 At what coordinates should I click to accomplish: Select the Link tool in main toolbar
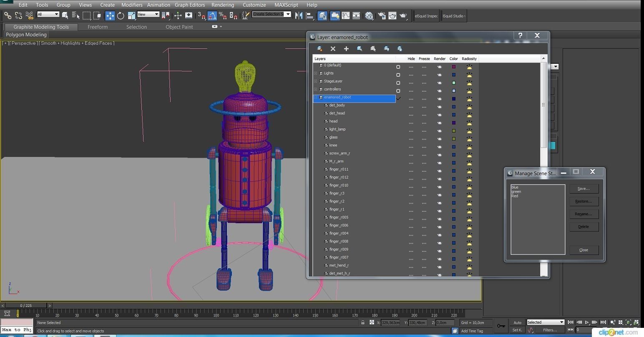coord(8,15)
